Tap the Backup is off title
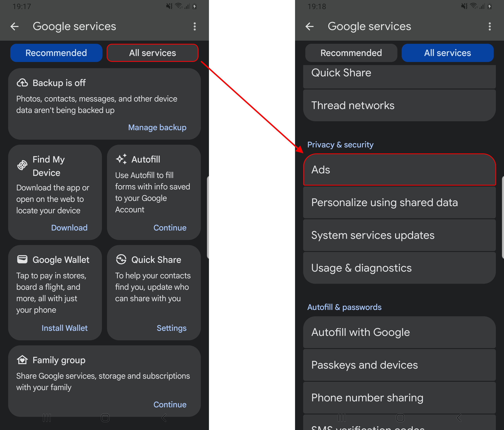The width and height of the screenshot is (504, 430). click(59, 83)
